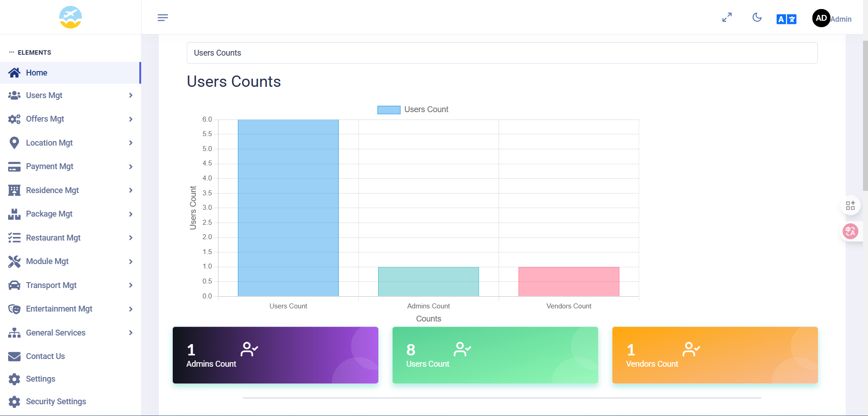The width and height of the screenshot is (868, 416).
Task: Click the Users Counts breadcrumb field
Action: [x=502, y=53]
